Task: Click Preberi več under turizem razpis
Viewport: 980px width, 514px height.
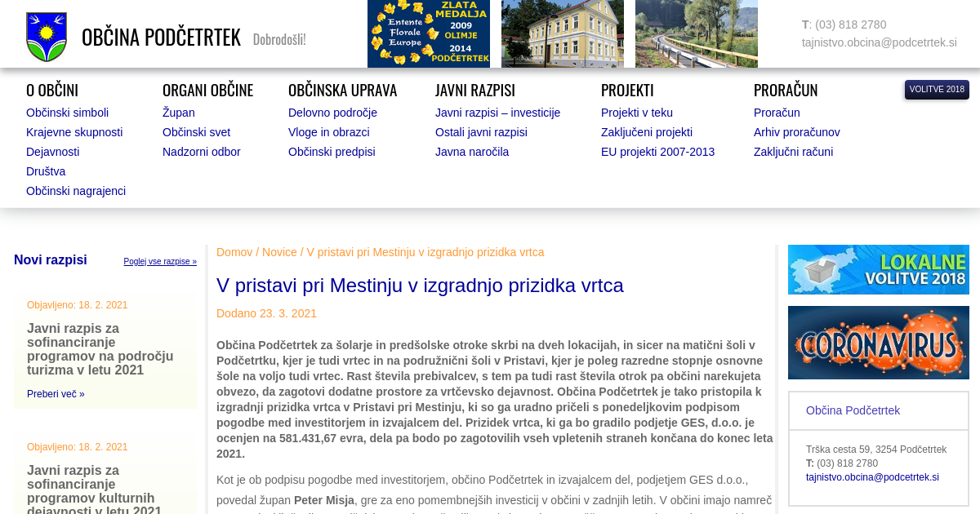Action: 56,394
